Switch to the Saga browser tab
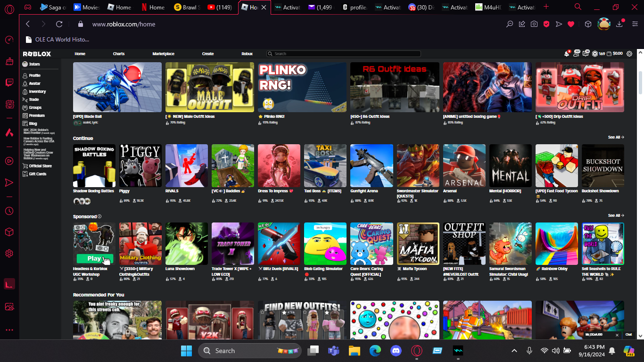The width and height of the screenshot is (644, 362). click(x=53, y=7)
